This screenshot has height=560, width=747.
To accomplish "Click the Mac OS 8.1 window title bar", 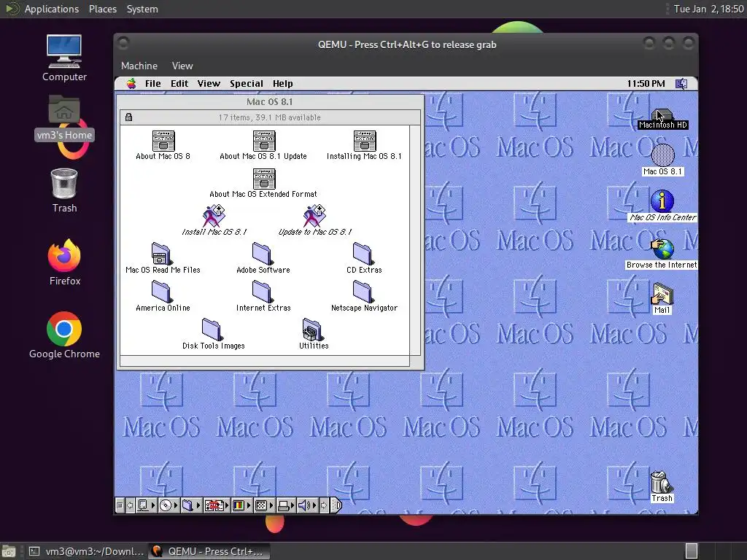I will pos(270,101).
